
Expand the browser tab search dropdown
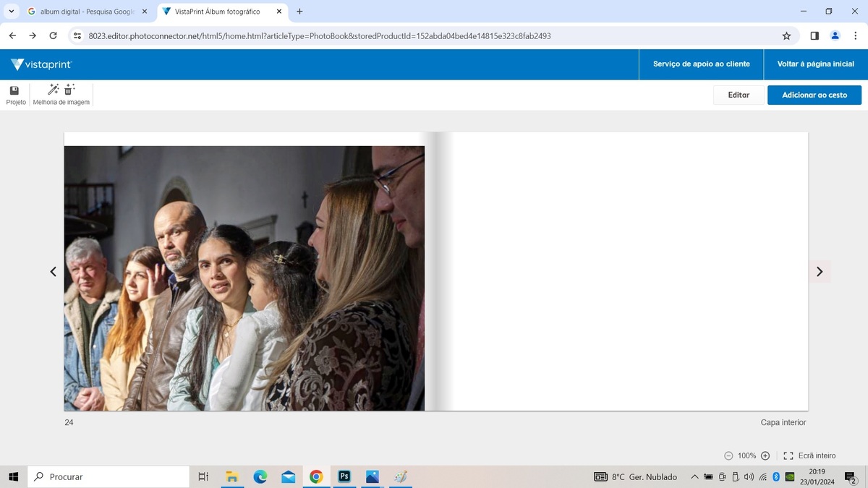[12, 12]
